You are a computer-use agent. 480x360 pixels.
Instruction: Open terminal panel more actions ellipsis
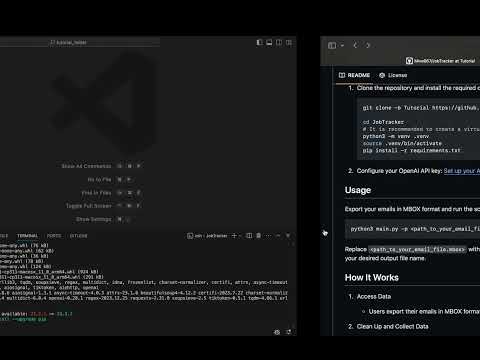(x=268, y=236)
